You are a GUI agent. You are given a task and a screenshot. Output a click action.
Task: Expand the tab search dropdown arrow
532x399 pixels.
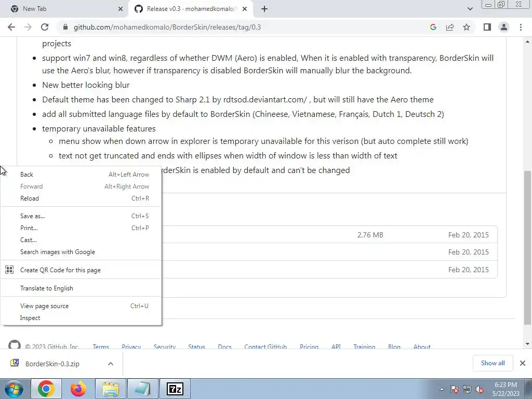(x=470, y=9)
